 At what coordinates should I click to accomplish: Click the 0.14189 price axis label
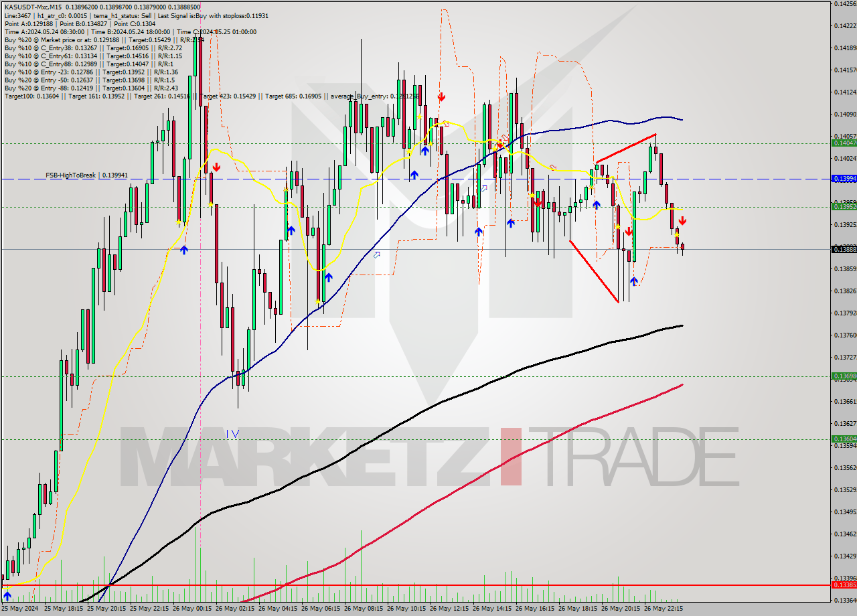(845, 48)
